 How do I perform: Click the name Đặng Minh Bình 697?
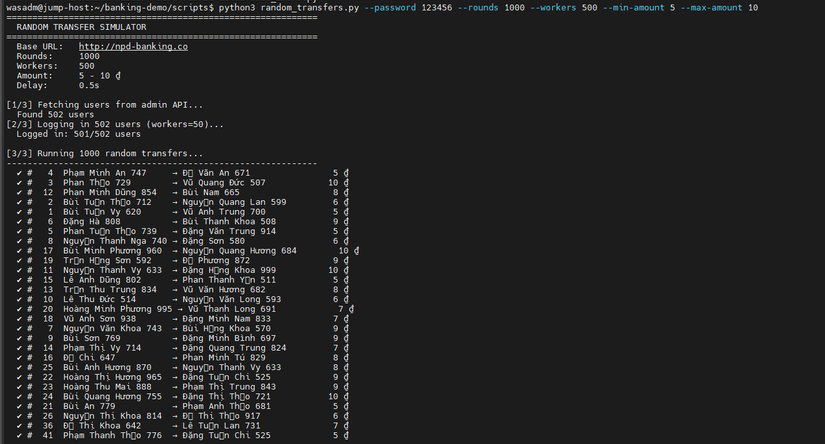[x=229, y=338]
